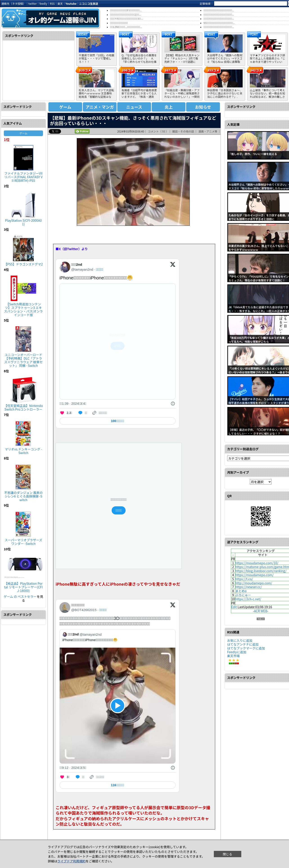Click the 116件の返信 read replies button
This screenshot has height=868, width=289.
click(117, 785)
